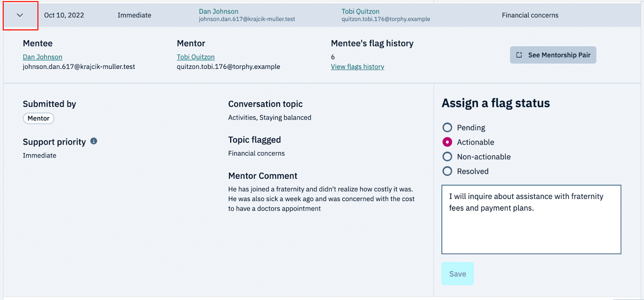Click the external link icon on See Mentorship Pair

pyautogui.click(x=519, y=55)
